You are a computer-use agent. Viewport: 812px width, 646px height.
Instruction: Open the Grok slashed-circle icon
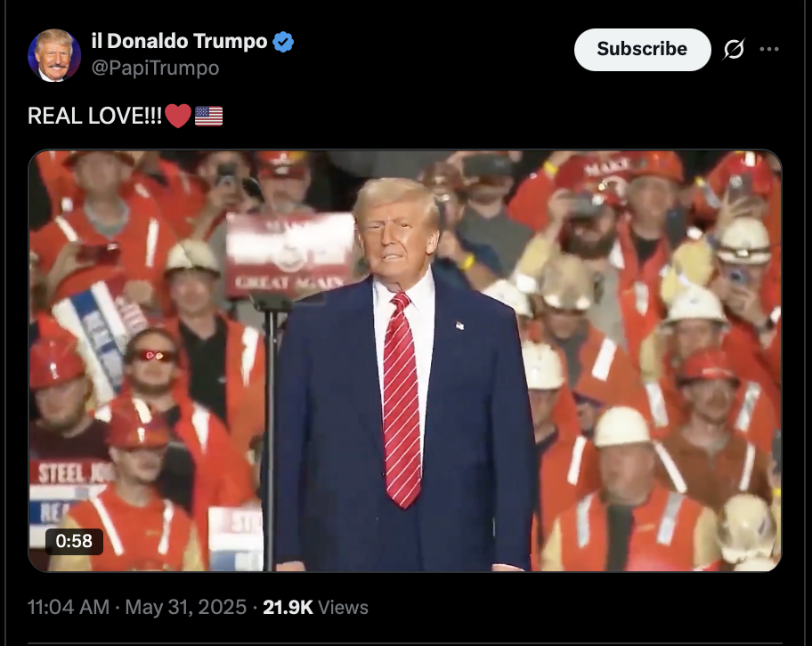pos(734,49)
